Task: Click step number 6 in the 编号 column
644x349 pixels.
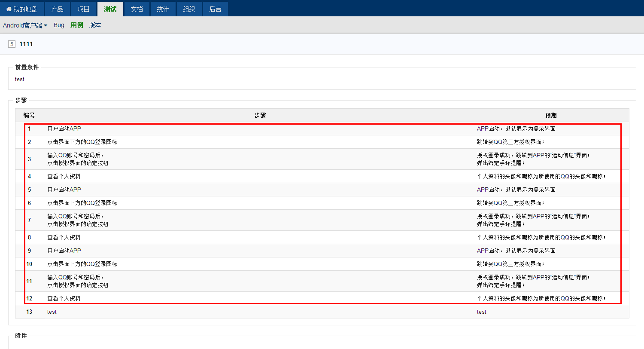Action: click(x=29, y=203)
